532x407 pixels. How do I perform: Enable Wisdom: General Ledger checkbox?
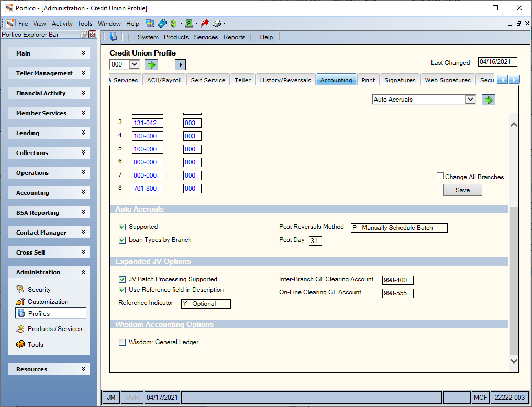click(122, 342)
